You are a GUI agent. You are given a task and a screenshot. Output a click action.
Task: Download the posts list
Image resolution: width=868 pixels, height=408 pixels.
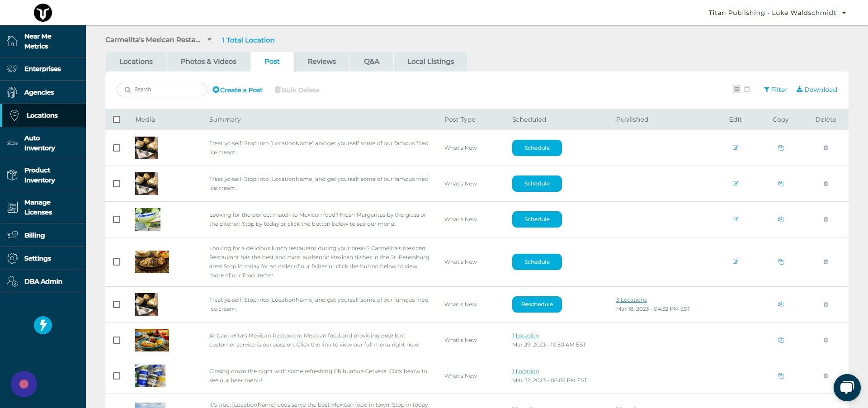coord(817,90)
